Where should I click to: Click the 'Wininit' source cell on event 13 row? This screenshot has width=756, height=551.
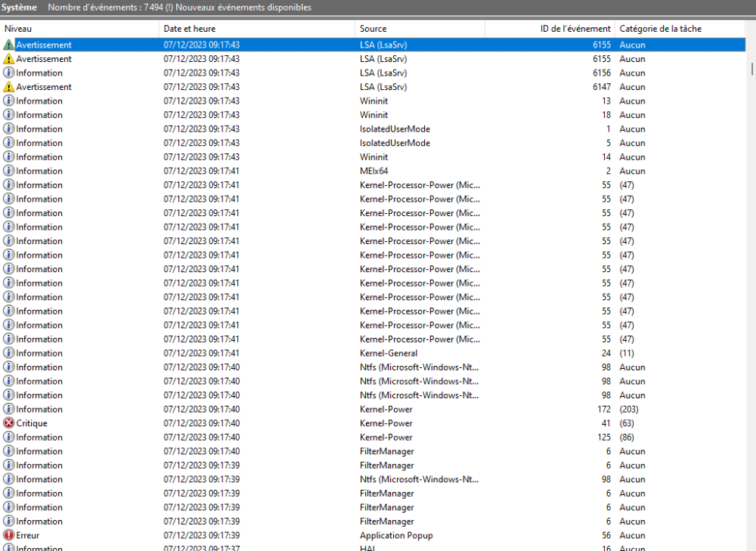373,101
